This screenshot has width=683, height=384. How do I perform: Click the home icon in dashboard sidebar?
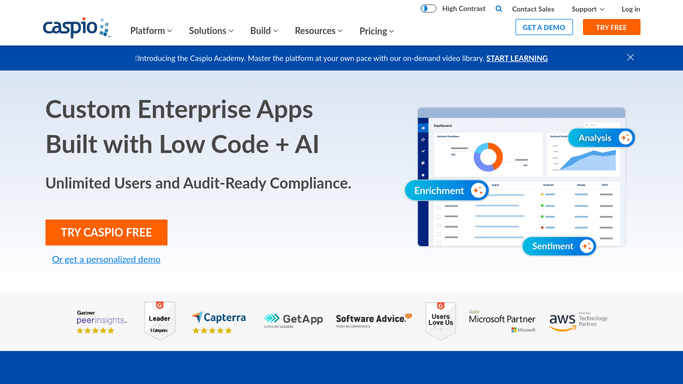coord(423,128)
